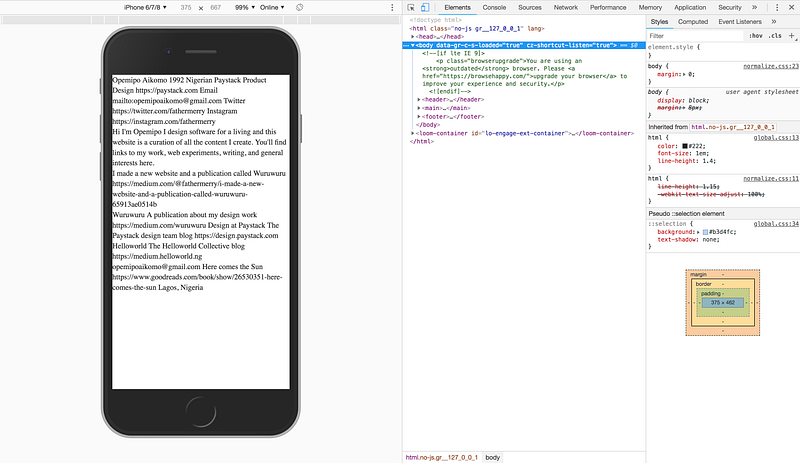Expand the margin shorthand triangle in body rule
Image resolution: width=800 pixels, height=463 pixels.
(x=684, y=75)
